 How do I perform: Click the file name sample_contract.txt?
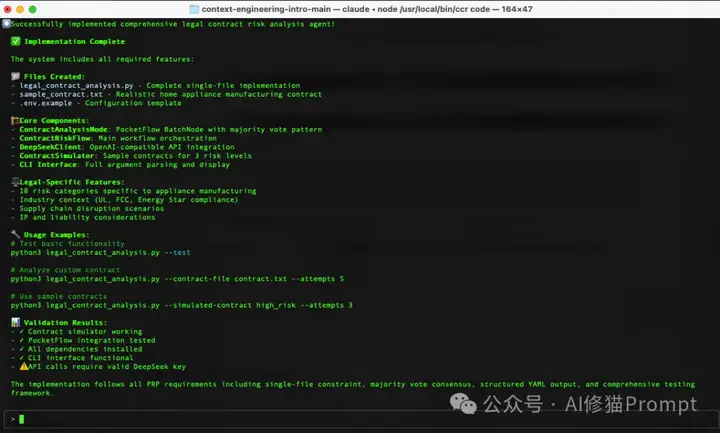61,94
